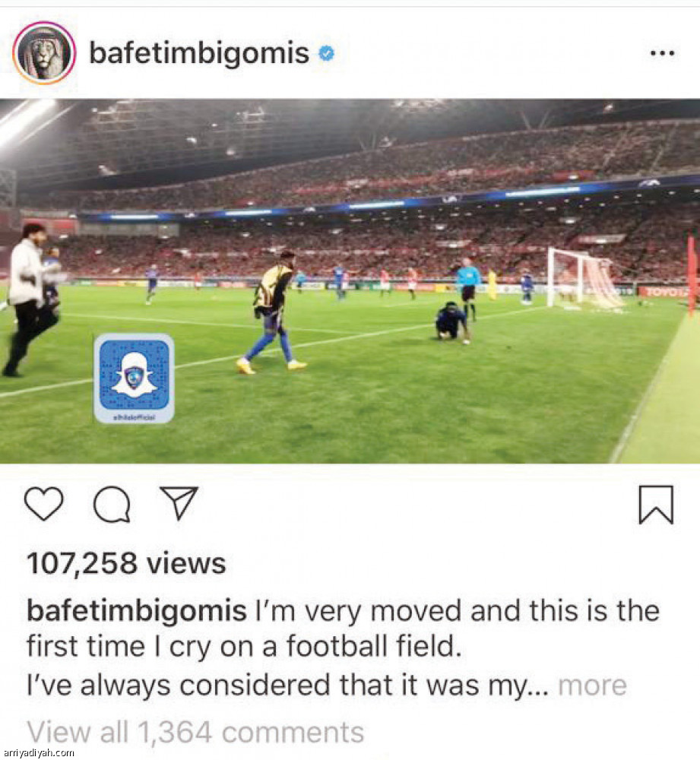Play the stadium video post

[x=350, y=281]
